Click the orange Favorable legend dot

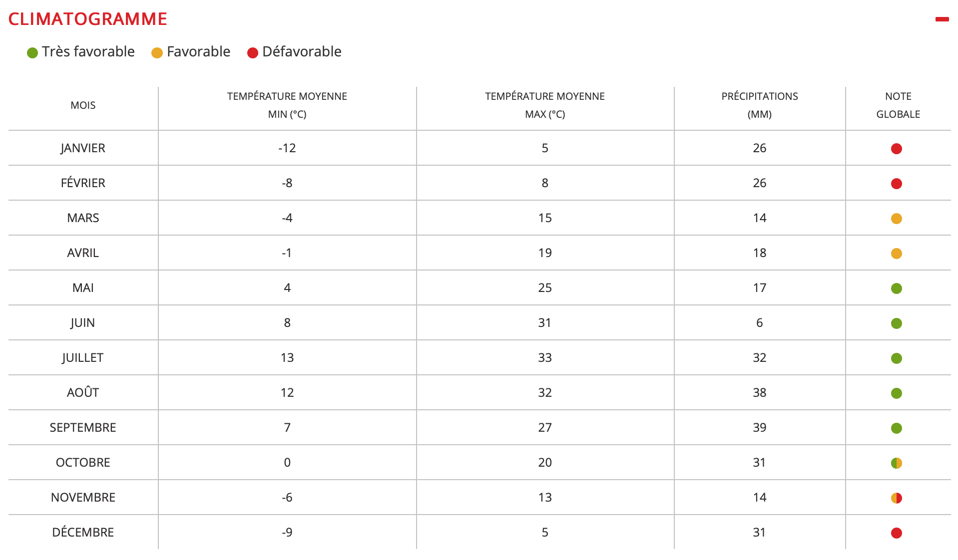pyautogui.click(x=157, y=53)
